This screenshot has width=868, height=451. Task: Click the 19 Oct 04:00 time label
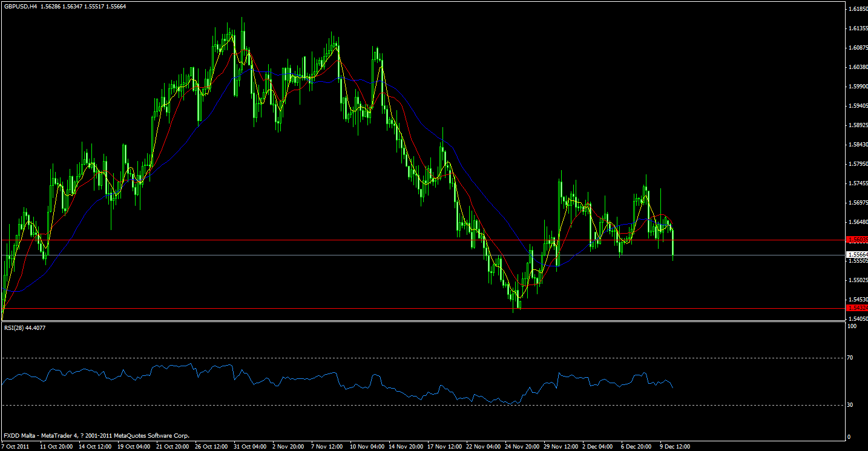click(x=135, y=447)
